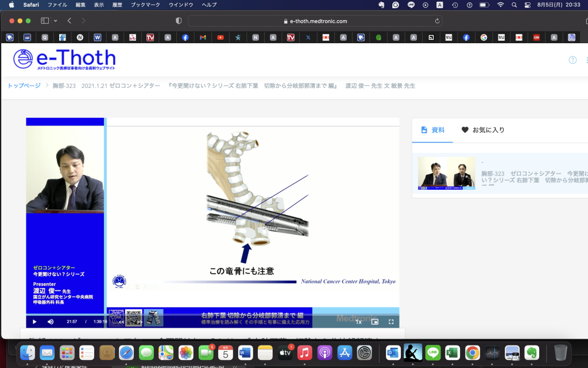This screenshot has width=588, height=368.
Task: Switch to the 資料 tab
Action: pos(433,130)
